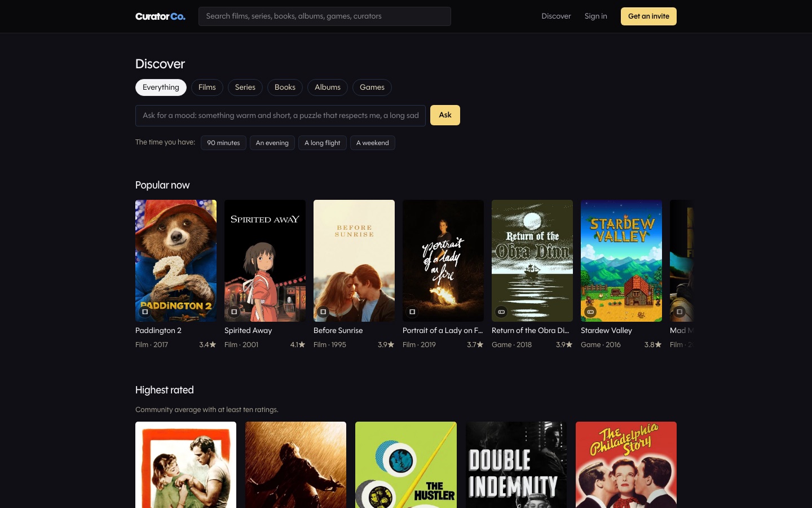The height and width of the screenshot is (508, 812).
Task: Click game badge on Return of the Obra Dinn
Action: 501,312
